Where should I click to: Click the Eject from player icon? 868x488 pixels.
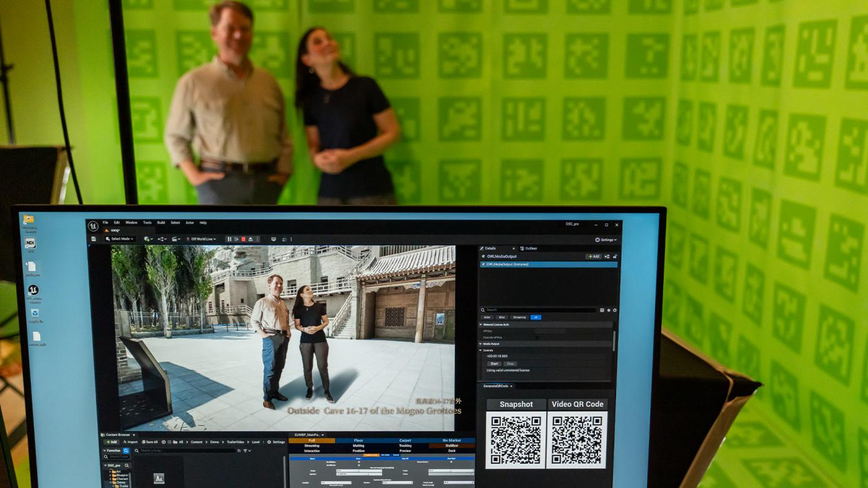click(251, 239)
